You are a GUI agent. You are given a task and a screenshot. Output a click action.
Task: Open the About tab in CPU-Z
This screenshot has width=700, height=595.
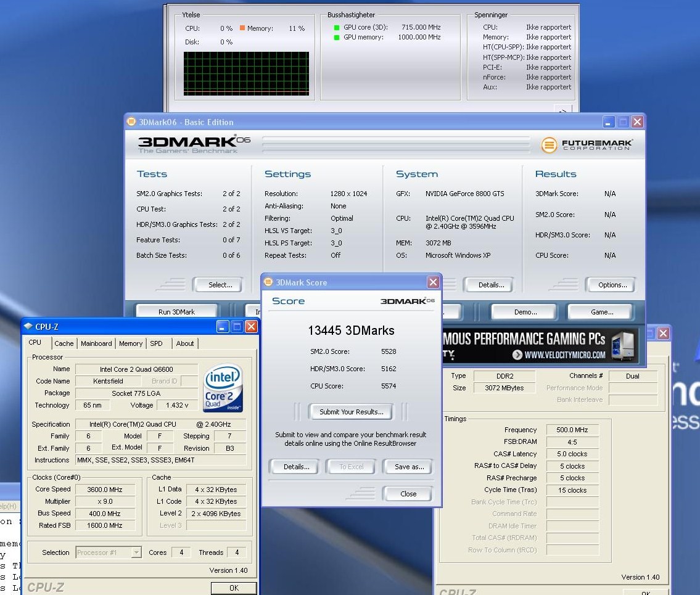[x=185, y=343]
